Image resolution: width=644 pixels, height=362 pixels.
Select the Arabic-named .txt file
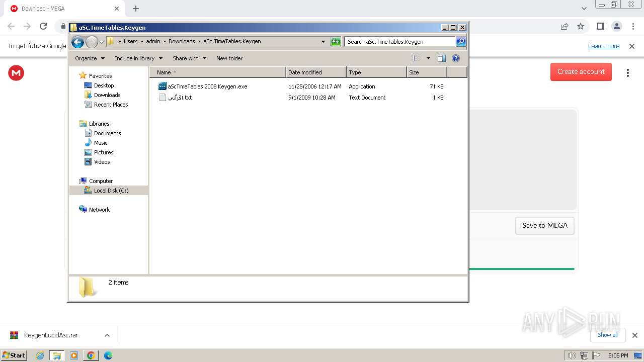click(x=180, y=98)
